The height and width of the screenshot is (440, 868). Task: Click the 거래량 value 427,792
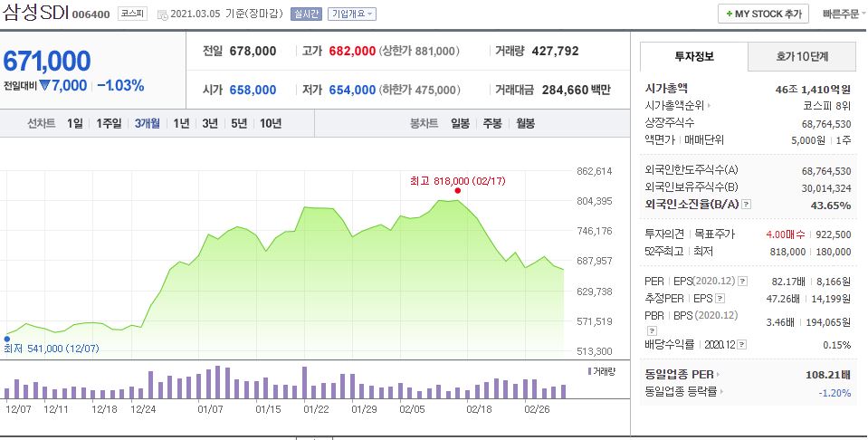click(x=555, y=52)
